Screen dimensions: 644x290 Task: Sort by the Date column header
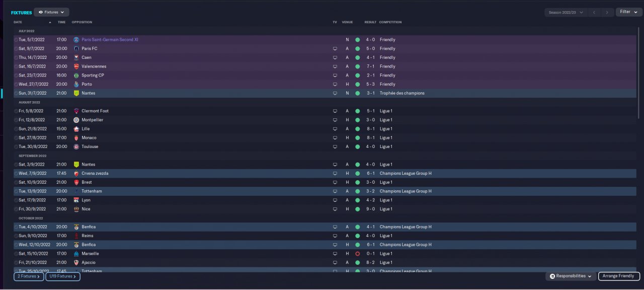(18, 22)
